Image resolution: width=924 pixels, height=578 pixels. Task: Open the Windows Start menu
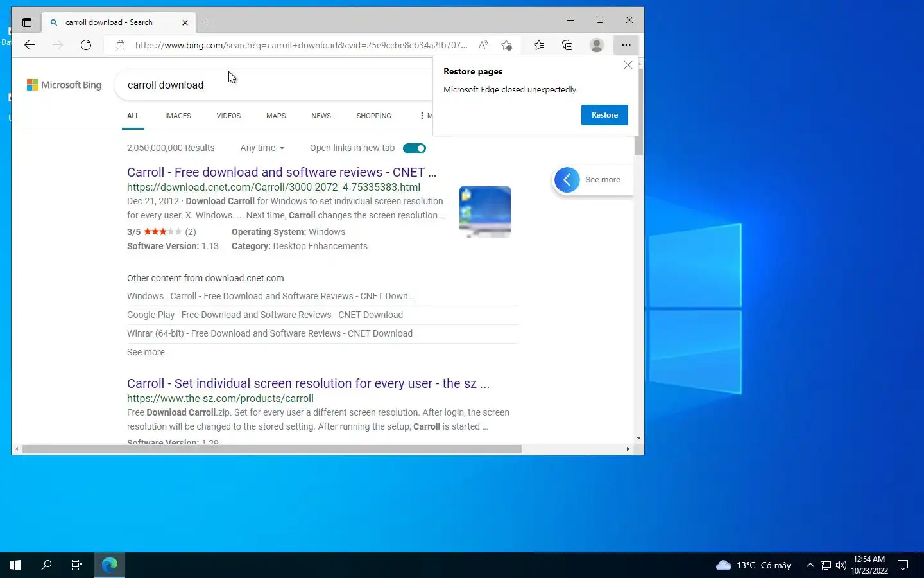[15, 565]
